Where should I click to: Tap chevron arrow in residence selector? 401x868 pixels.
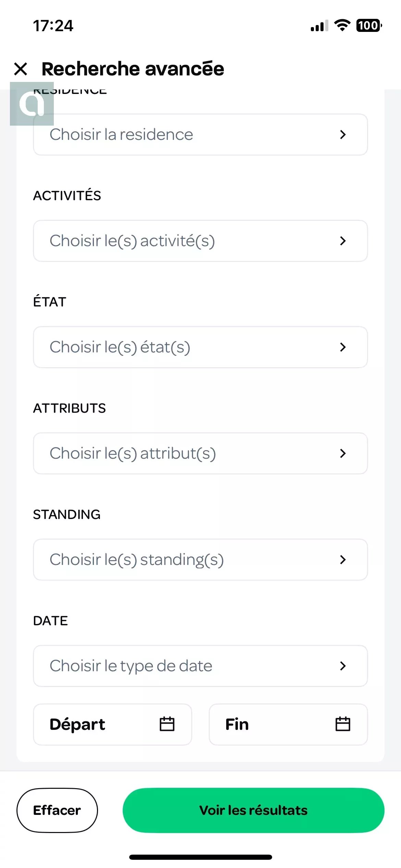point(343,134)
